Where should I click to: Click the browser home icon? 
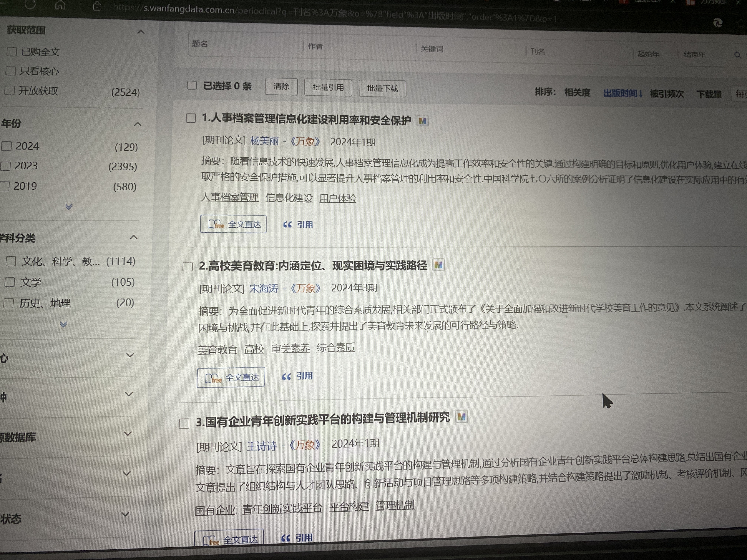pyautogui.click(x=60, y=5)
